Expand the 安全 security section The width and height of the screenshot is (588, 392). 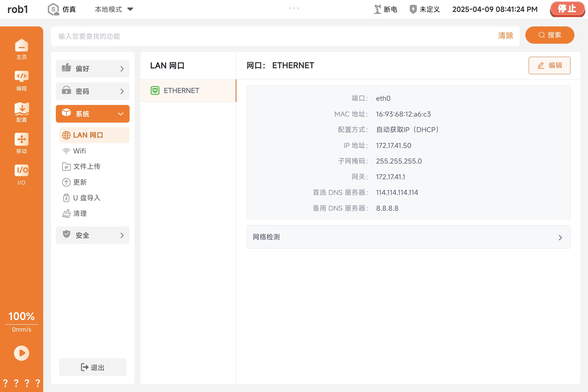93,235
